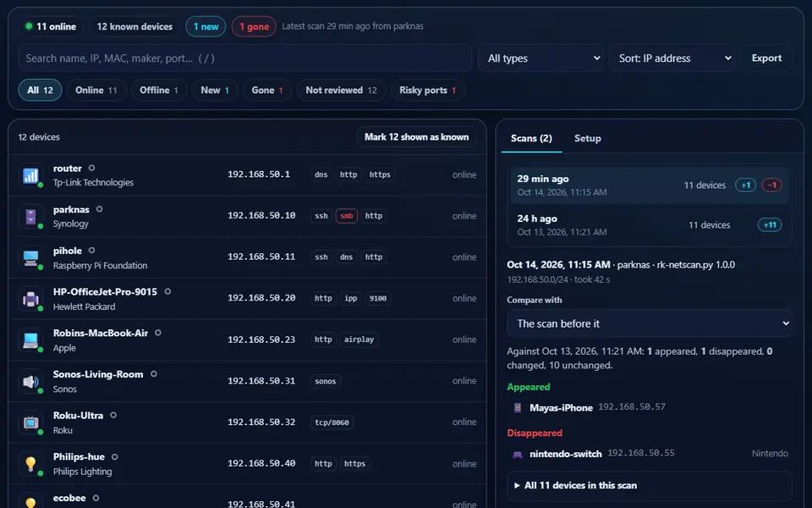
Task: Select the Gone 1 filter
Action: point(266,91)
